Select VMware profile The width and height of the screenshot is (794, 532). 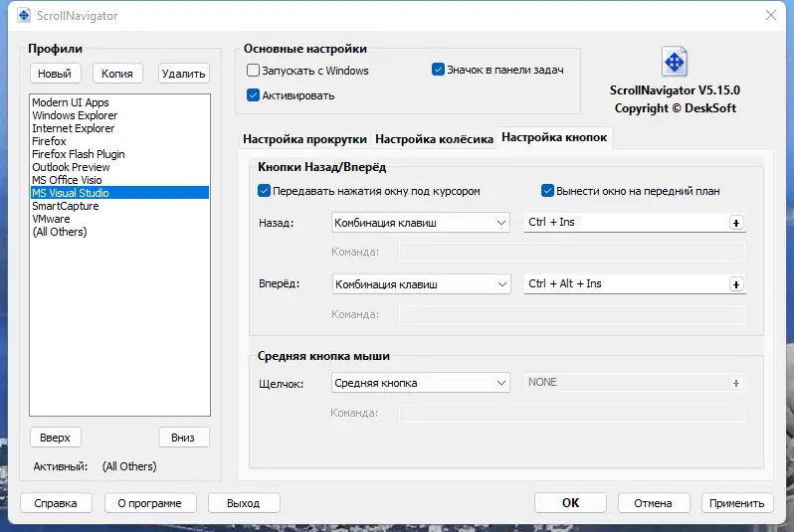pos(119,219)
